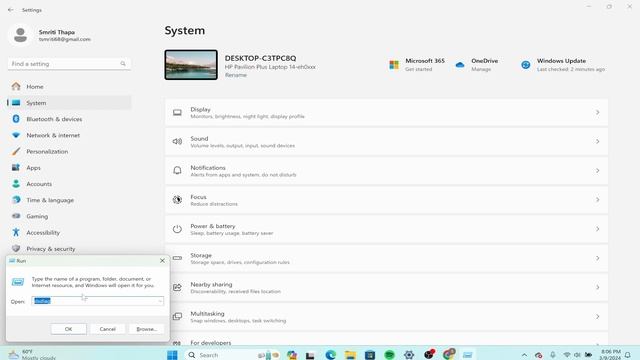This screenshot has height=360, width=640.
Task: Click the Multitasking icon
Action: click(x=177, y=317)
